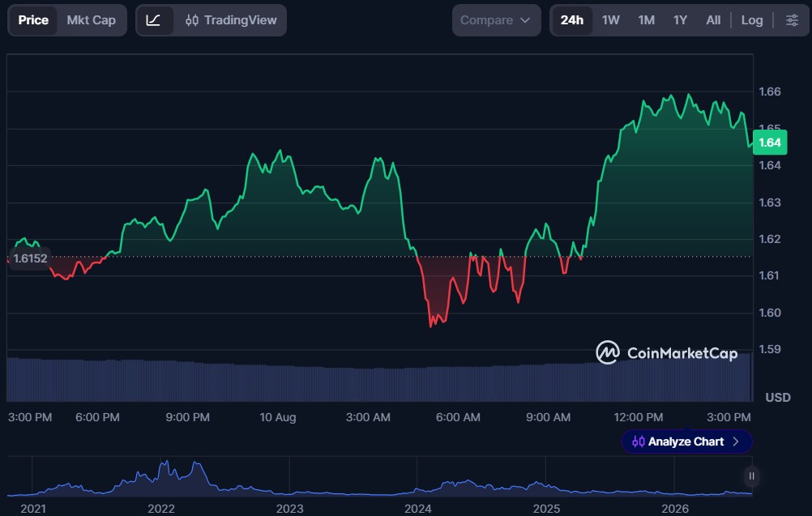Screen dimensions: 812x516
Task: Select the line chart view icon
Action: (x=153, y=20)
